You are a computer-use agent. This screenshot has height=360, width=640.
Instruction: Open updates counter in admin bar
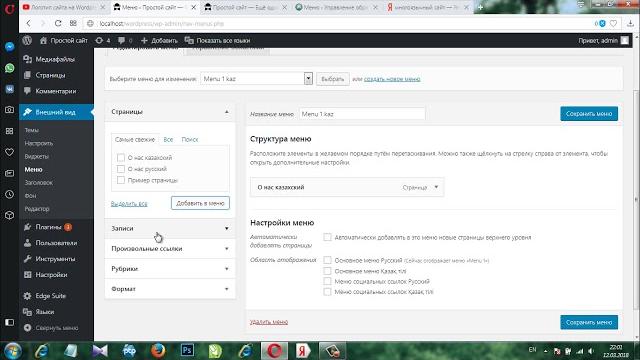tap(102, 40)
